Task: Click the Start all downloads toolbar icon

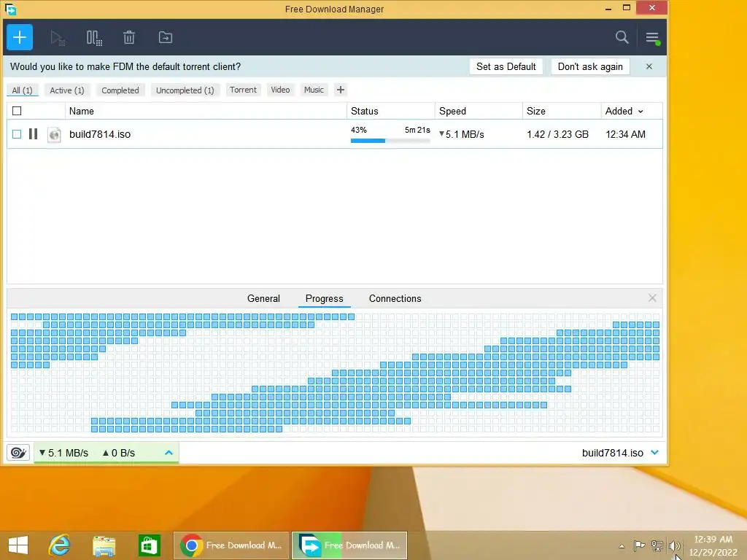Action: pyautogui.click(x=58, y=38)
